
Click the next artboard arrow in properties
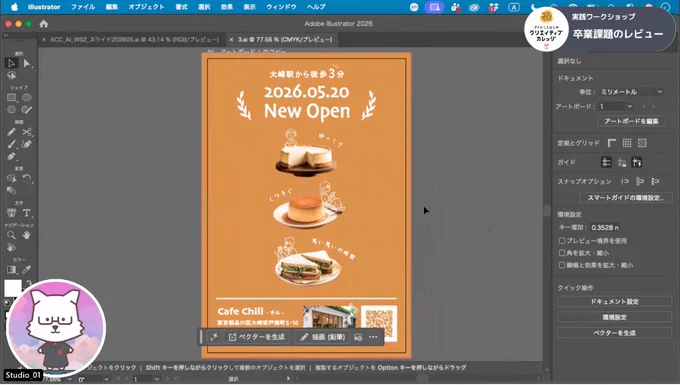(x=654, y=106)
